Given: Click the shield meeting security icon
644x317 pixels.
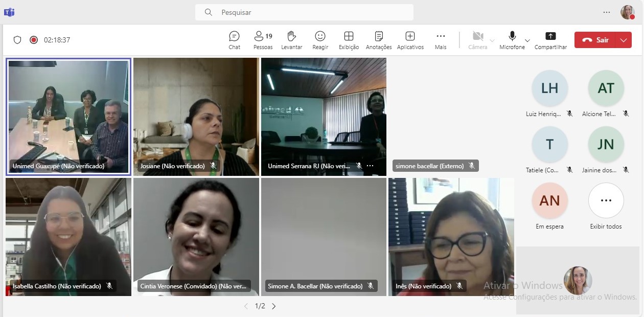Looking at the screenshot, I should (x=17, y=40).
